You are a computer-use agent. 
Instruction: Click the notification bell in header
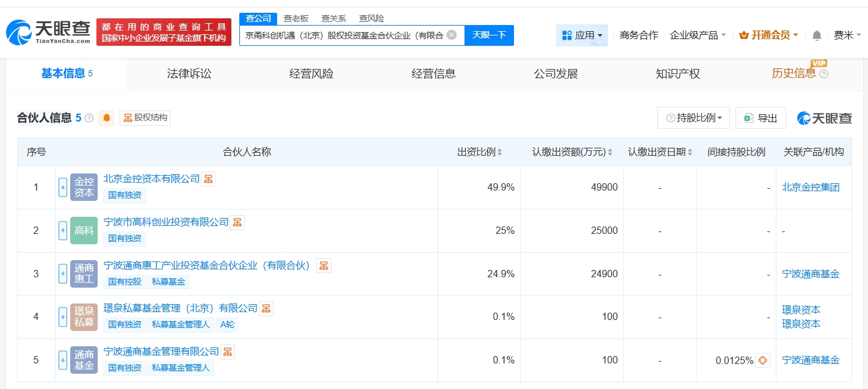pyautogui.click(x=817, y=35)
